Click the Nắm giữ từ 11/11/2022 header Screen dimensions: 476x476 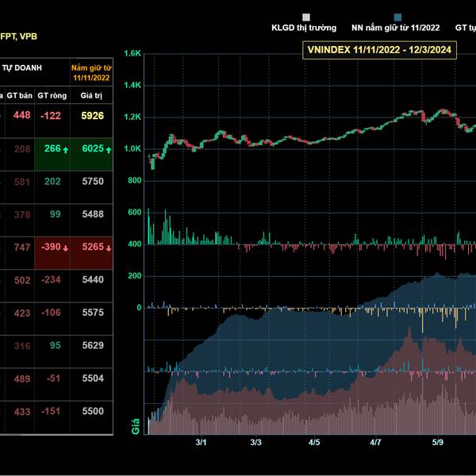click(91, 73)
